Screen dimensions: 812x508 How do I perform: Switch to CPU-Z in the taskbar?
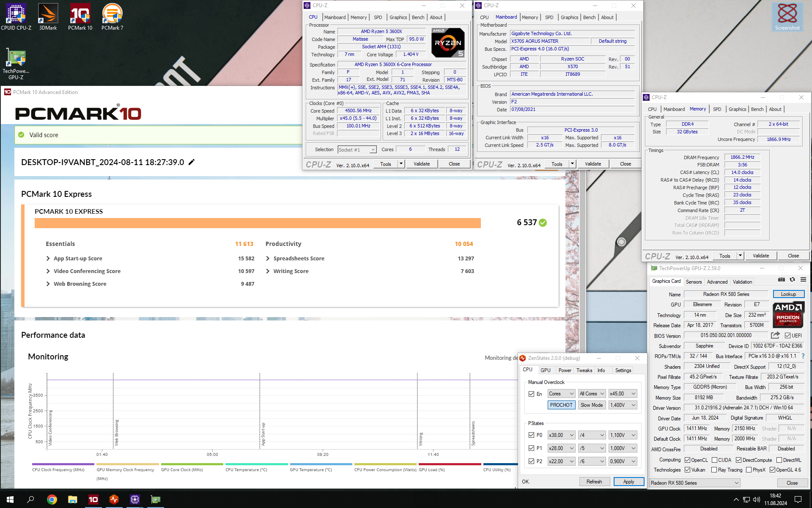[x=134, y=500]
